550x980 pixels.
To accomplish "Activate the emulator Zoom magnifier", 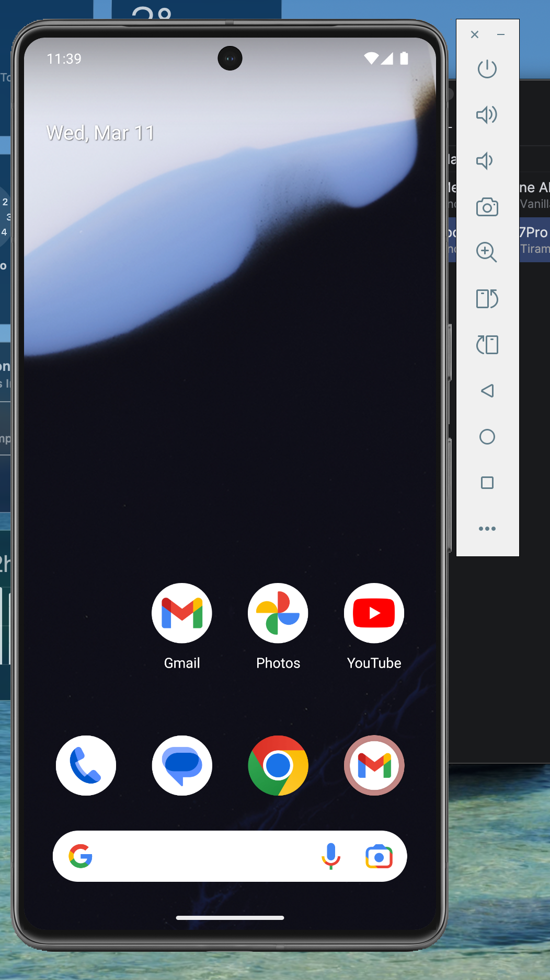I will [x=487, y=252].
